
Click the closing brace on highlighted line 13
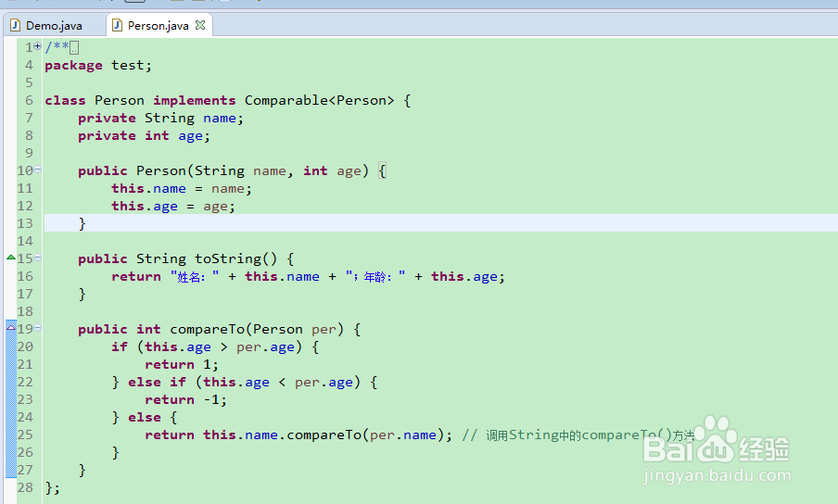(82, 223)
